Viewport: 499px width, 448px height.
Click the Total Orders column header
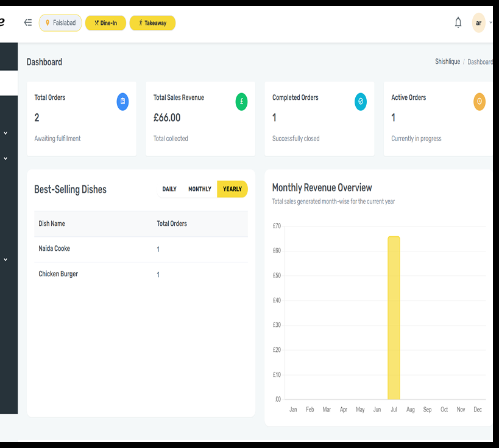pyautogui.click(x=172, y=223)
